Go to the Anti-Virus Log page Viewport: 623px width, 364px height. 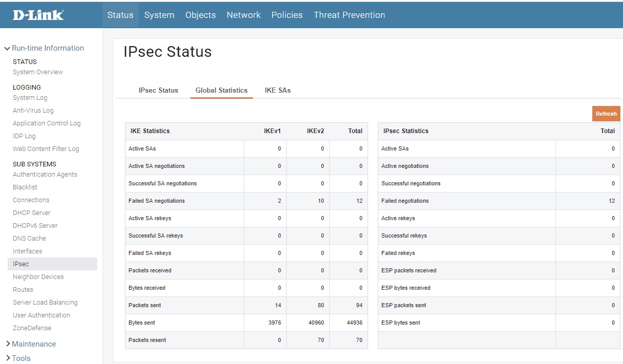(33, 111)
